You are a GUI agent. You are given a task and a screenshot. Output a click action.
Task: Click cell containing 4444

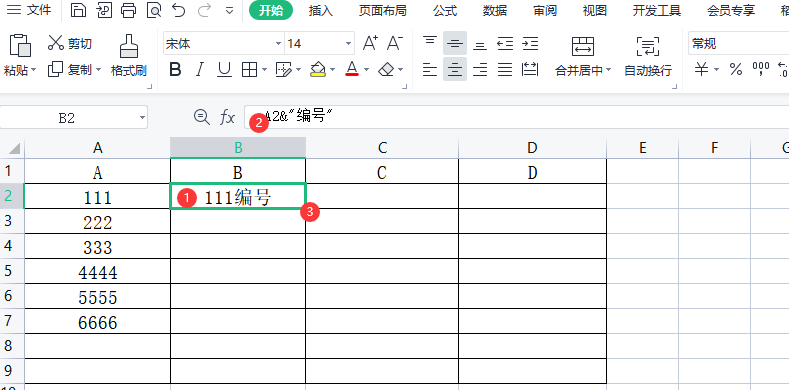coord(98,272)
